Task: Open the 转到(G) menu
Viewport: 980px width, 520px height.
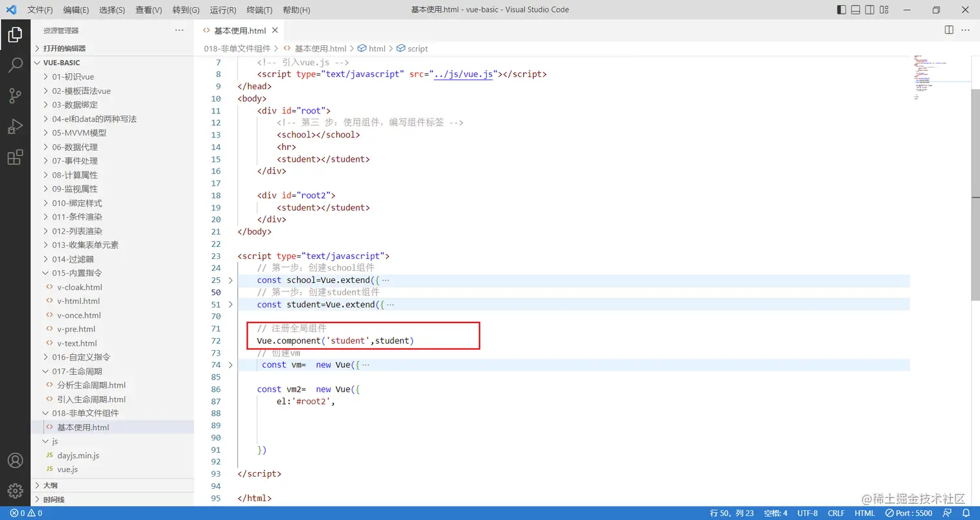Action: 186,10
